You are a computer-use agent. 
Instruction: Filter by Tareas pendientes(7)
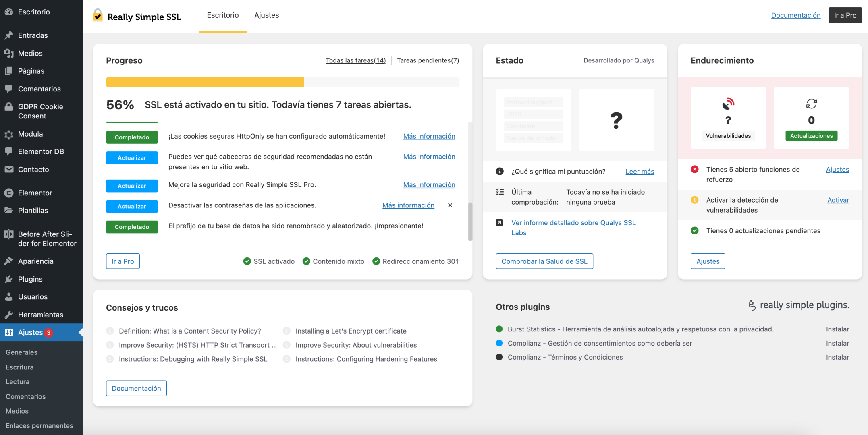click(428, 60)
